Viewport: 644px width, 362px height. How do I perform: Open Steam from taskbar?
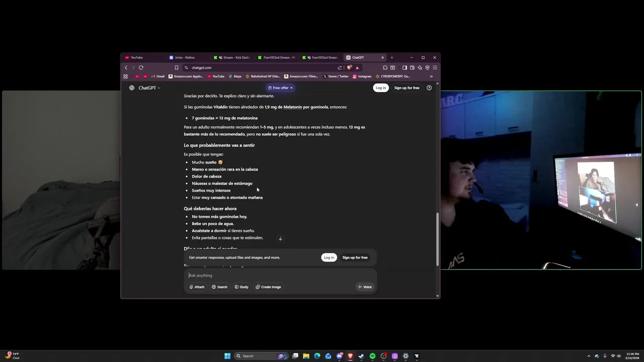[361, 356]
